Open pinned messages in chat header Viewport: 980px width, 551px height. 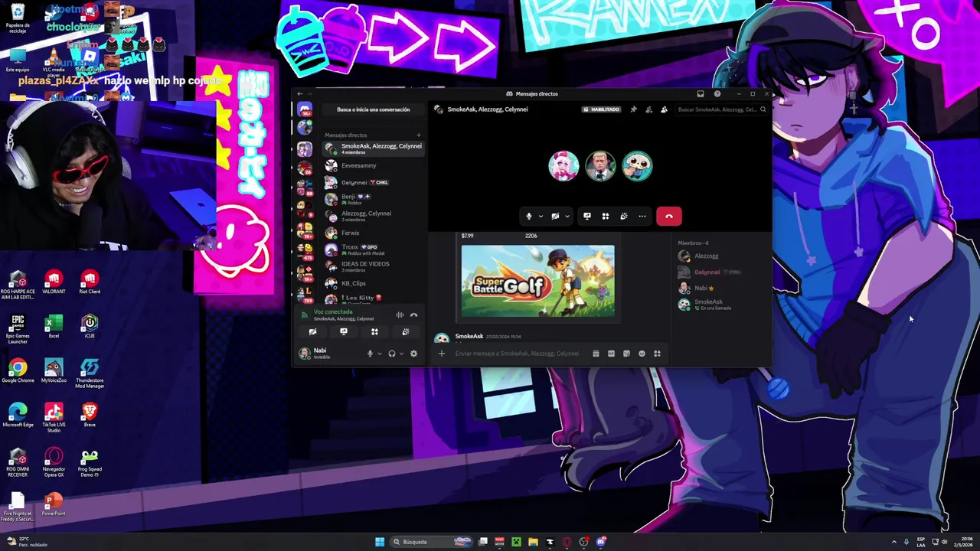coord(633,109)
